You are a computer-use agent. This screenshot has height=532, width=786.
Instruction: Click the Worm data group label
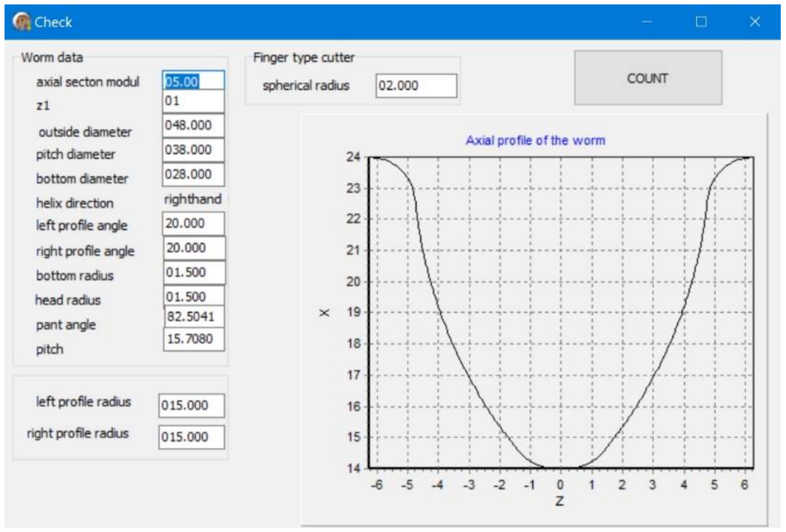(52, 57)
